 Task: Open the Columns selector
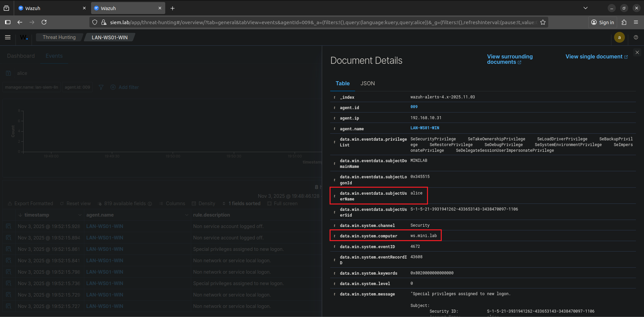coord(172,203)
